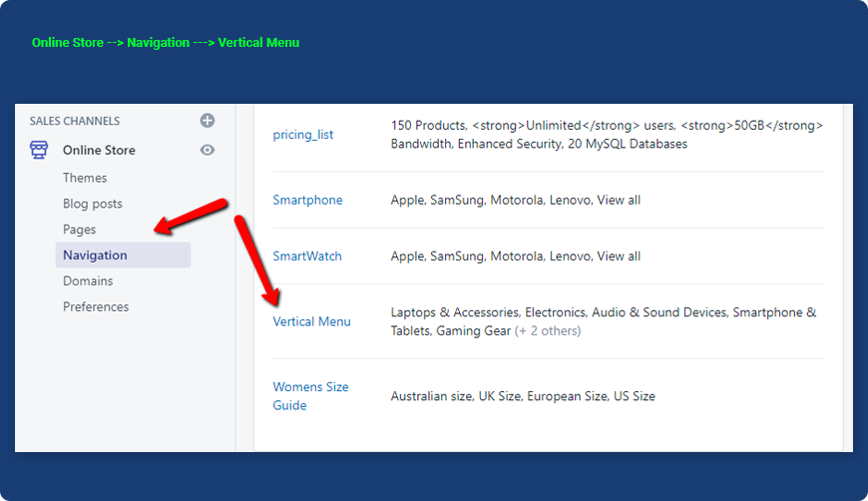The height and width of the screenshot is (501, 868).
Task: Click the Australian size menu items description
Action: [x=523, y=396]
